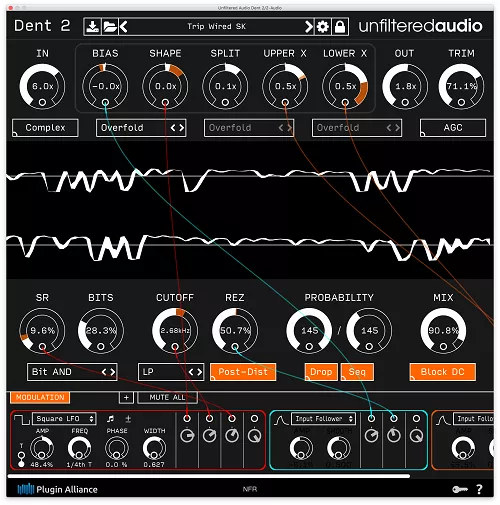This screenshot has width=500, height=505.
Task: Open the teal Input Follower type dropdown
Action: coord(323,419)
